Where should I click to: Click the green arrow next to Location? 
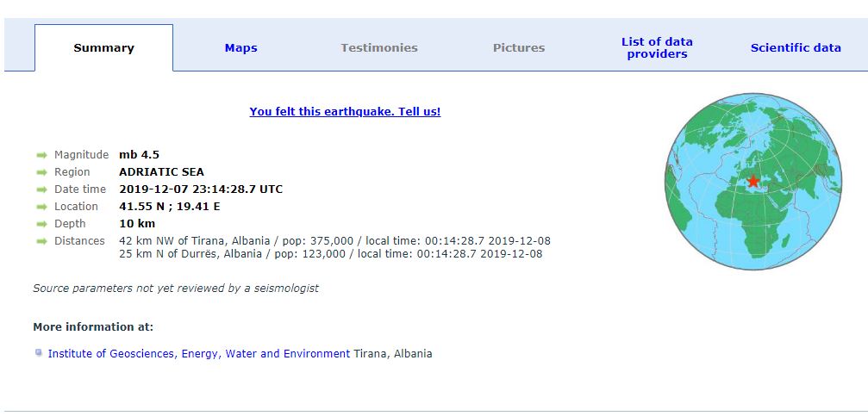point(41,207)
